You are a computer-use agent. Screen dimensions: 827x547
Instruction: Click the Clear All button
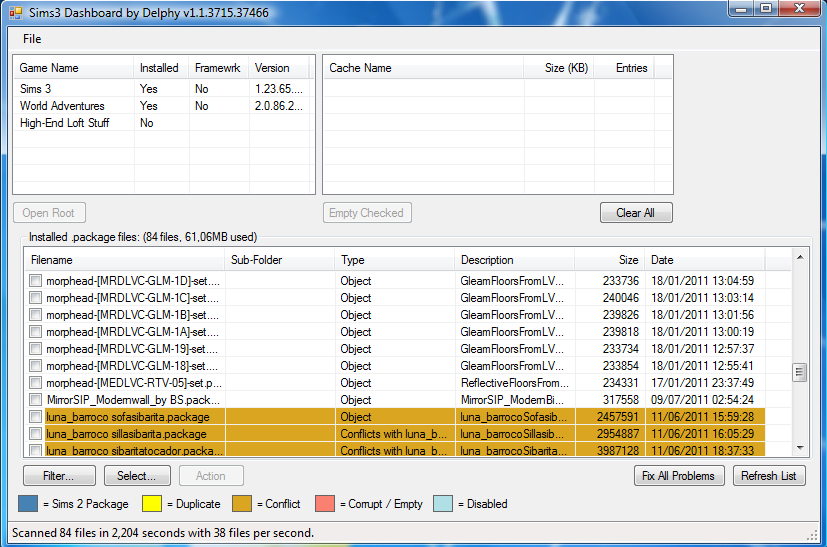[x=636, y=213]
